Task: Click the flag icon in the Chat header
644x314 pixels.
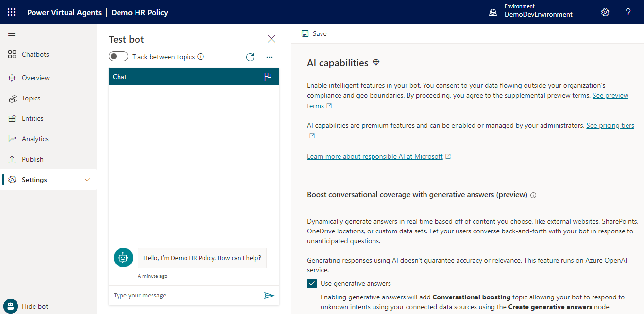Action: point(268,76)
